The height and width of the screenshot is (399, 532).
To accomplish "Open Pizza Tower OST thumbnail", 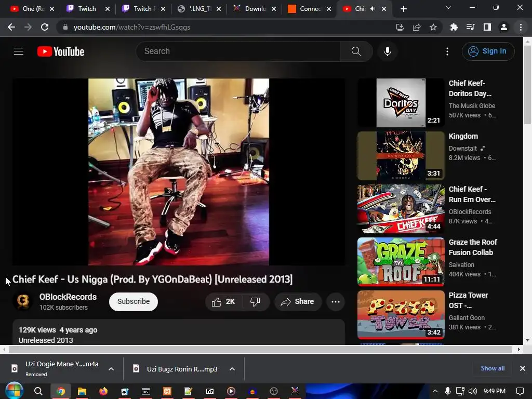I will point(401,314).
